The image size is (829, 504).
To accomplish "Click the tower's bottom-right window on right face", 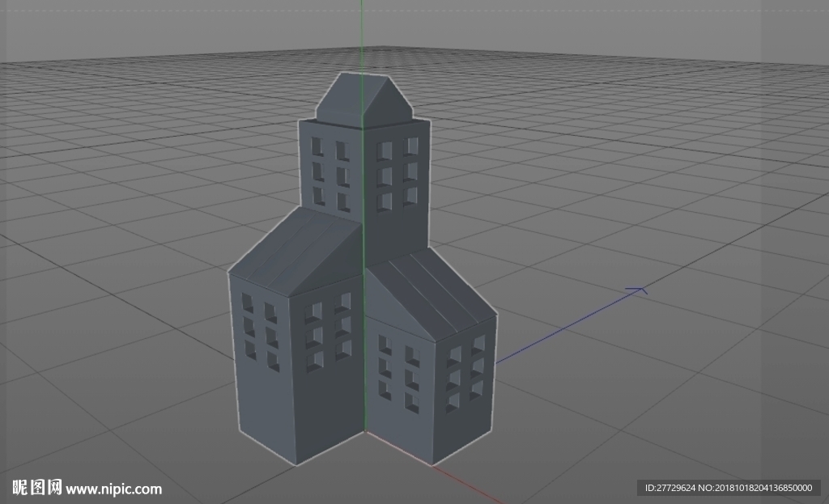I will point(410,196).
